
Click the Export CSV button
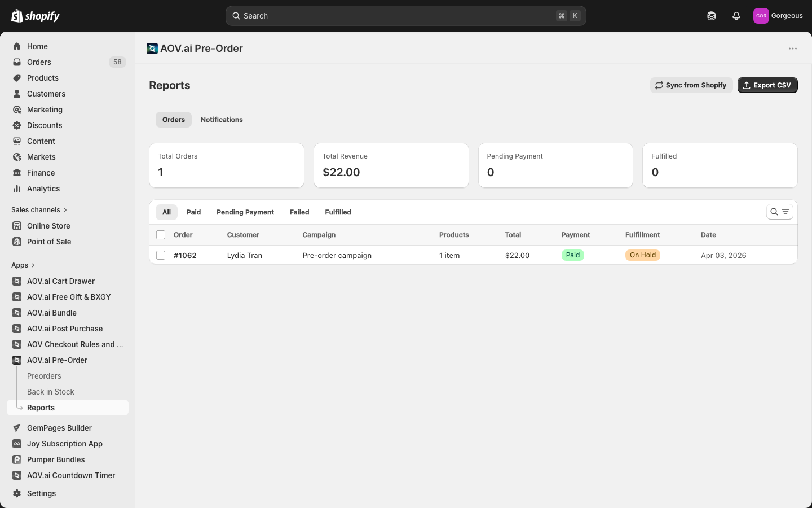[767, 85]
